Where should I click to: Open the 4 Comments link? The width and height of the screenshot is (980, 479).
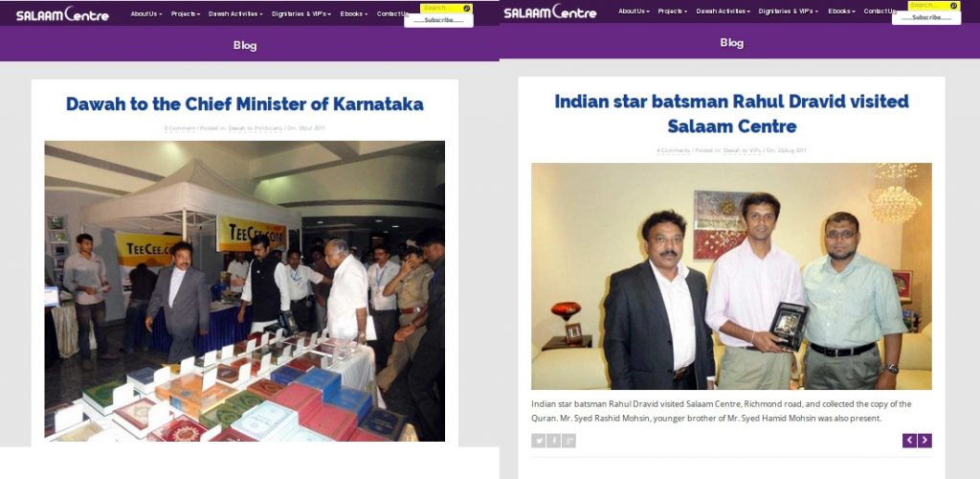click(673, 150)
